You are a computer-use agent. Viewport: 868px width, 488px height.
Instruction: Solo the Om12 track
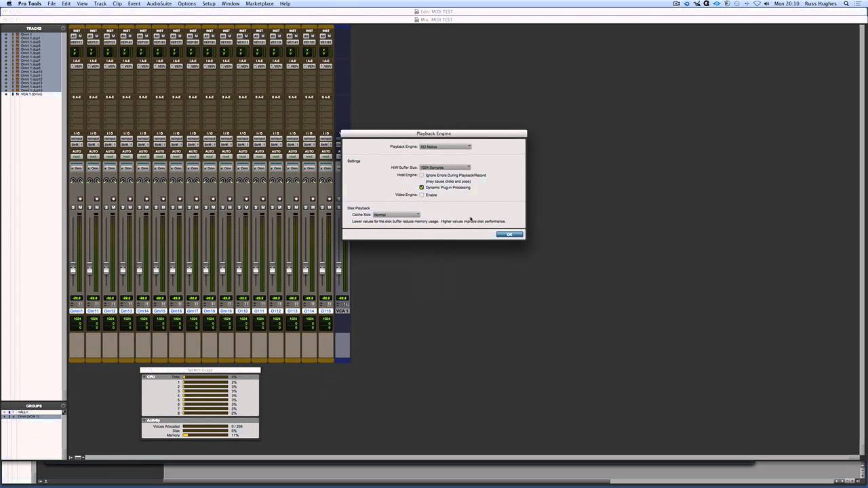click(106, 207)
